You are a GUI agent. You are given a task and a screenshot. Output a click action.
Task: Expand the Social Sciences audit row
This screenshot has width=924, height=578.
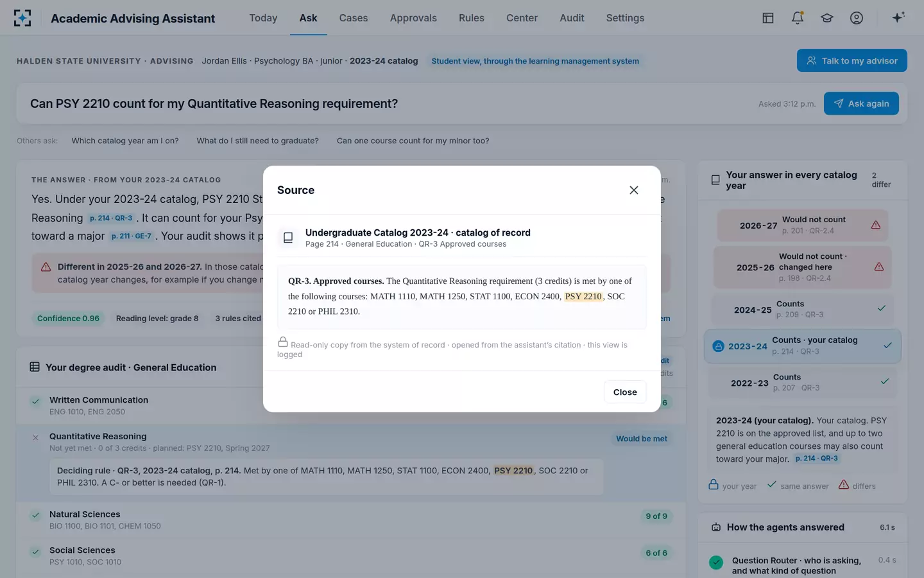point(351,556)
